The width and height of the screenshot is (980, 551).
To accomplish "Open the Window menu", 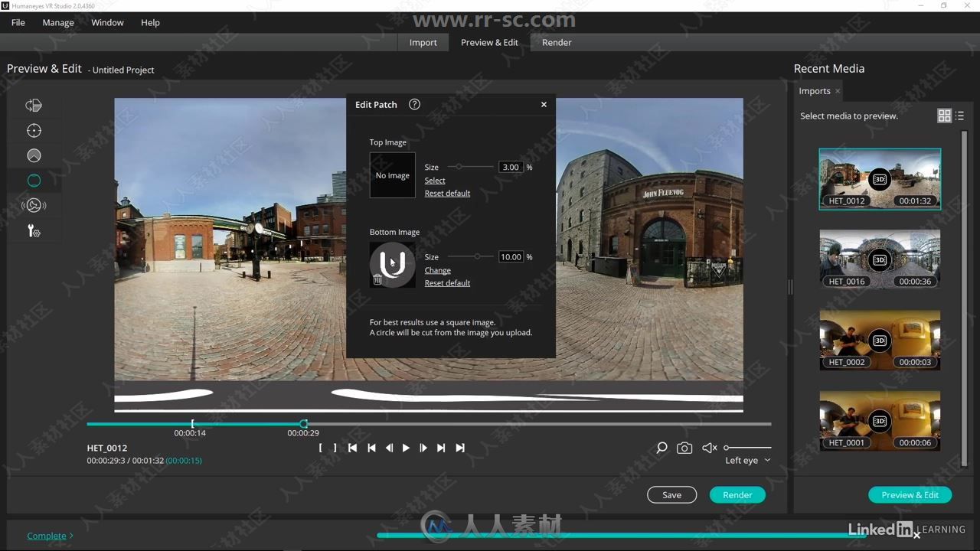I will click(x=107, y=22).
